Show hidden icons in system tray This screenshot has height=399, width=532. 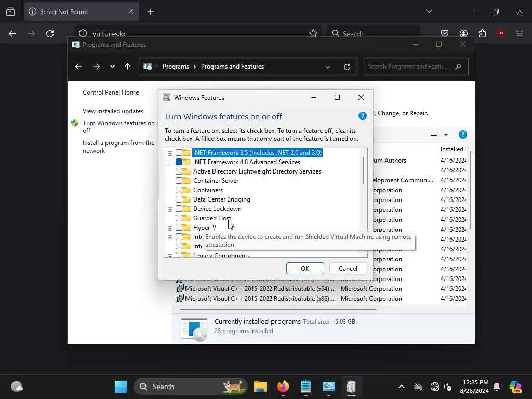tap(402, 387)
